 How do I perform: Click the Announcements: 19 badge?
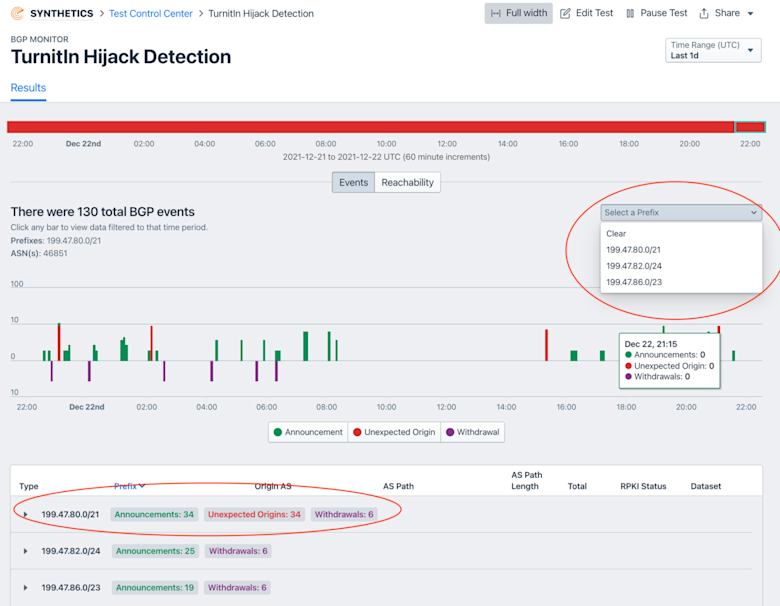pyautogui.click(x=155, y=588)
